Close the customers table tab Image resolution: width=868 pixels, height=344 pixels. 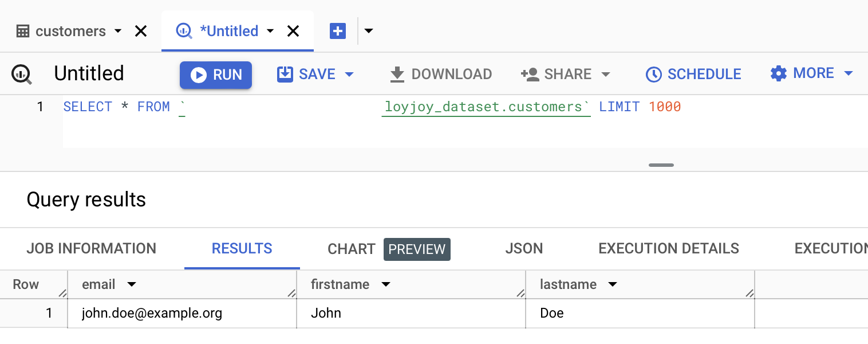(x=141, y=31)
